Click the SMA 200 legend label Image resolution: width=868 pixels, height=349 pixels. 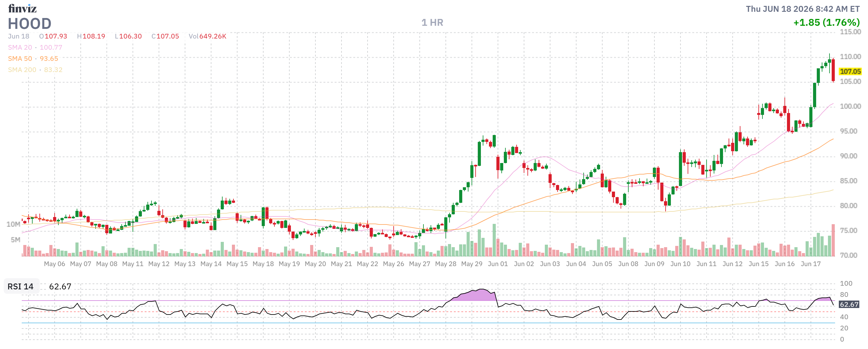(x=22, y=70)
